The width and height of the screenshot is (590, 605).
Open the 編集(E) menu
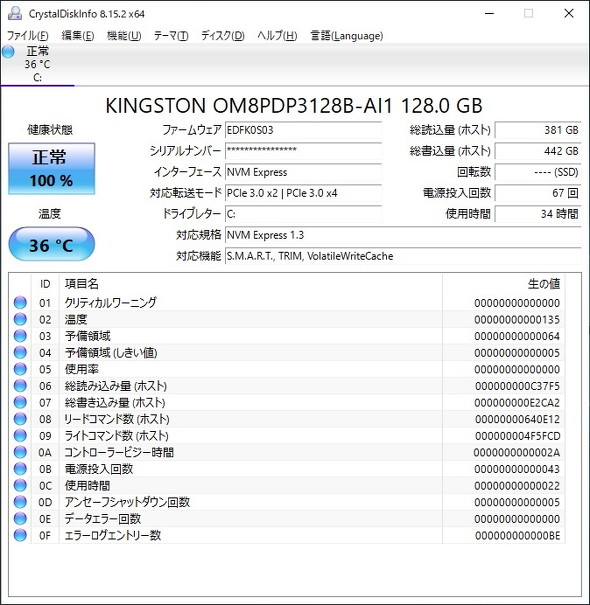[x=78, y=36]
